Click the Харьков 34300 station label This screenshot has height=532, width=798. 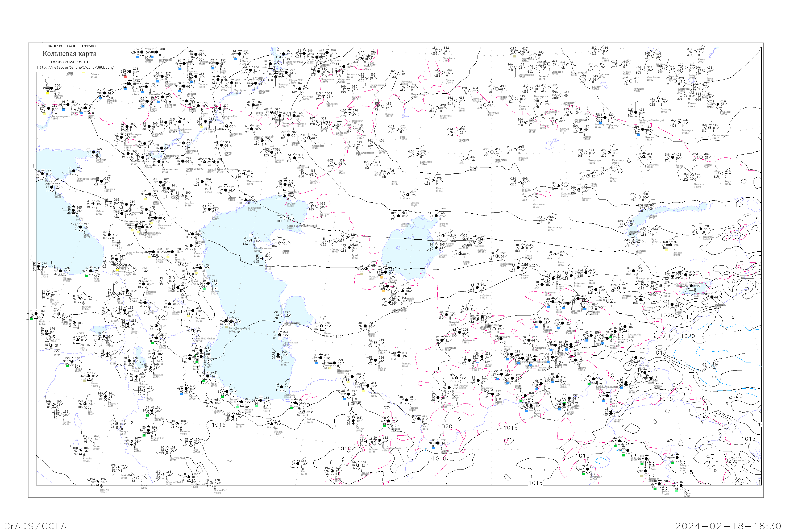(x=74, y=113)
